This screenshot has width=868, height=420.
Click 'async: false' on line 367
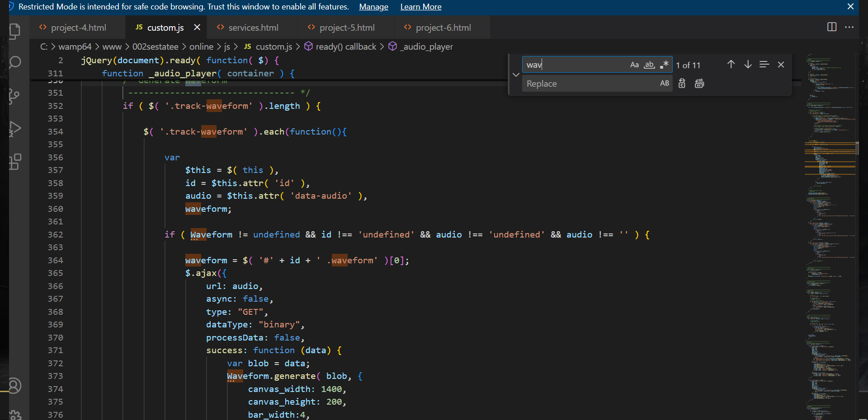237,299
